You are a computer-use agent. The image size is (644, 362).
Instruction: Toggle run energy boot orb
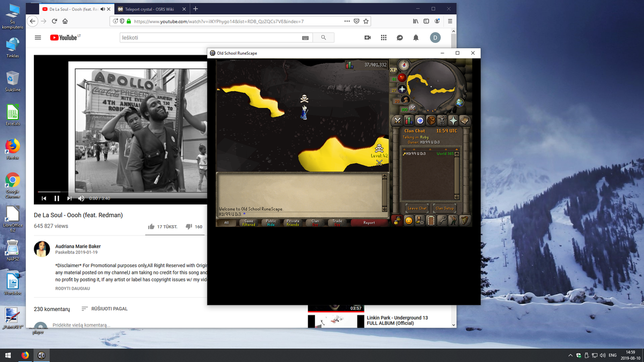tap(406, 100)
